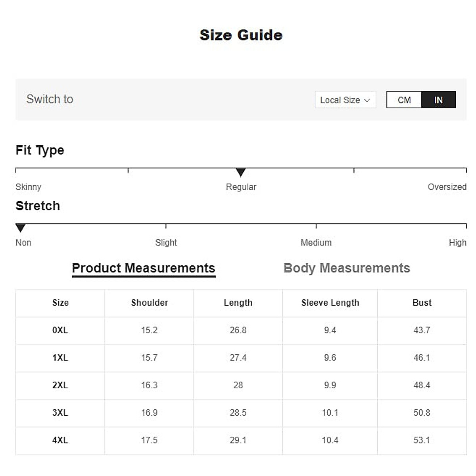
Task: Click the Oversized fit label
Action: click(447, 187)
